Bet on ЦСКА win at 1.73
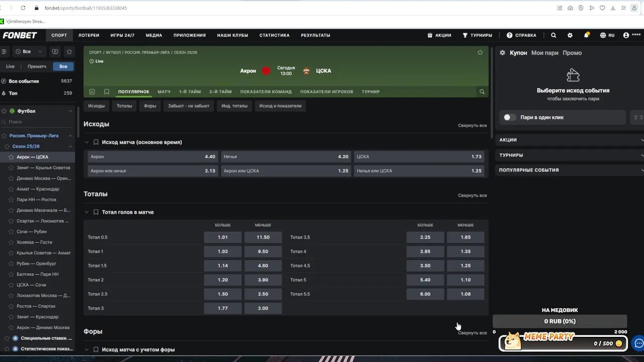 click(419, 156)
